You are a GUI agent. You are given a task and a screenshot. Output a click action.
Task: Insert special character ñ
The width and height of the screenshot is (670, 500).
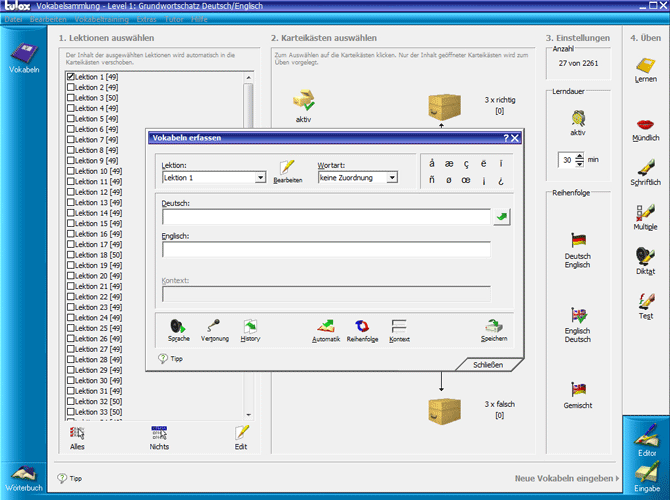pos(432,180)
